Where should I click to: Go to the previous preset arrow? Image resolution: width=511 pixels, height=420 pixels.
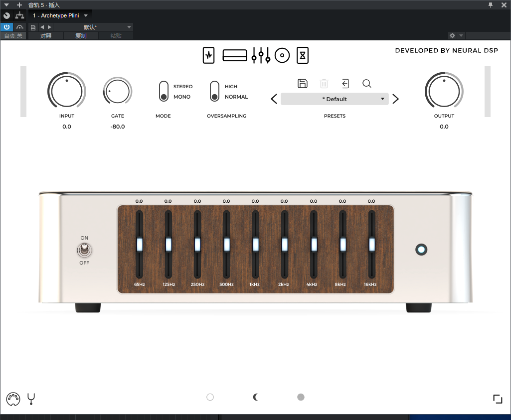click(x=274, y=99)
